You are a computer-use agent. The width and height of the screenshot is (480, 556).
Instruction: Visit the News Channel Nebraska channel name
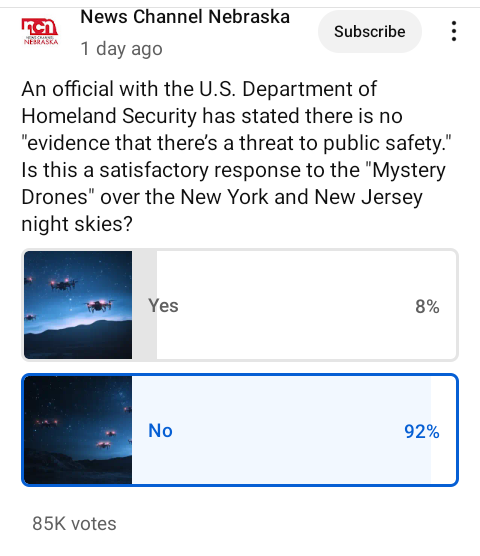coord(185,17)
